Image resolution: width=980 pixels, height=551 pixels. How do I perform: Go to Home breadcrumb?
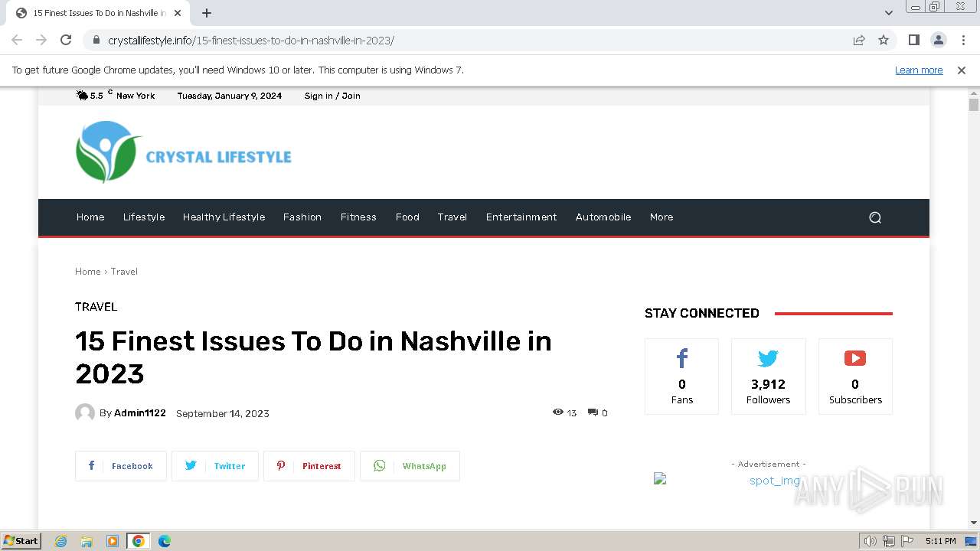(x=88, y=272)
